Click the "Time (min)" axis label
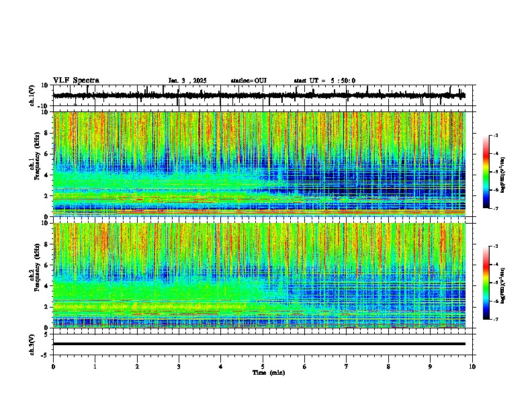 coord(269,373)
